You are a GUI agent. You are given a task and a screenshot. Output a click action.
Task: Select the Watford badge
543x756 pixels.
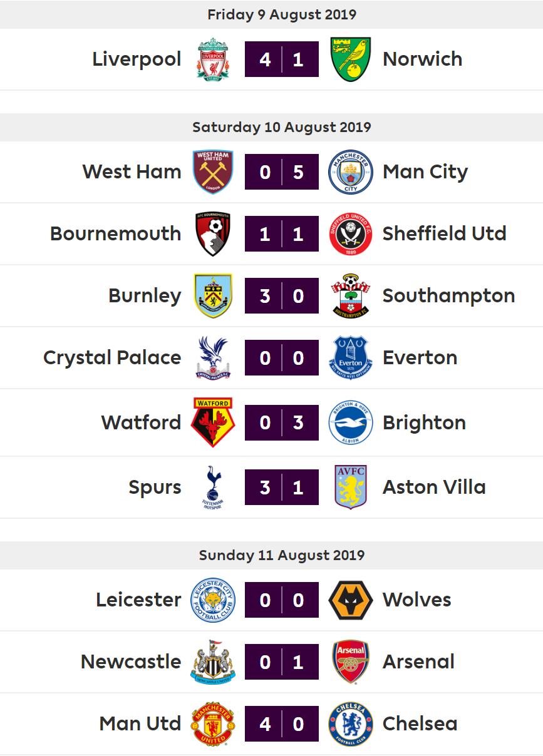click(213, 422)
